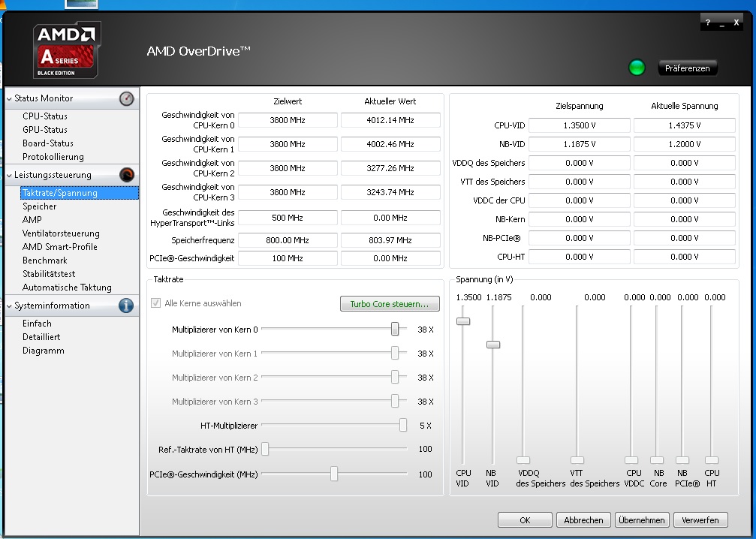Open the Stabilitätstest page
The image size is (756, 539).
pyautogui.click(x=49, y=274)
